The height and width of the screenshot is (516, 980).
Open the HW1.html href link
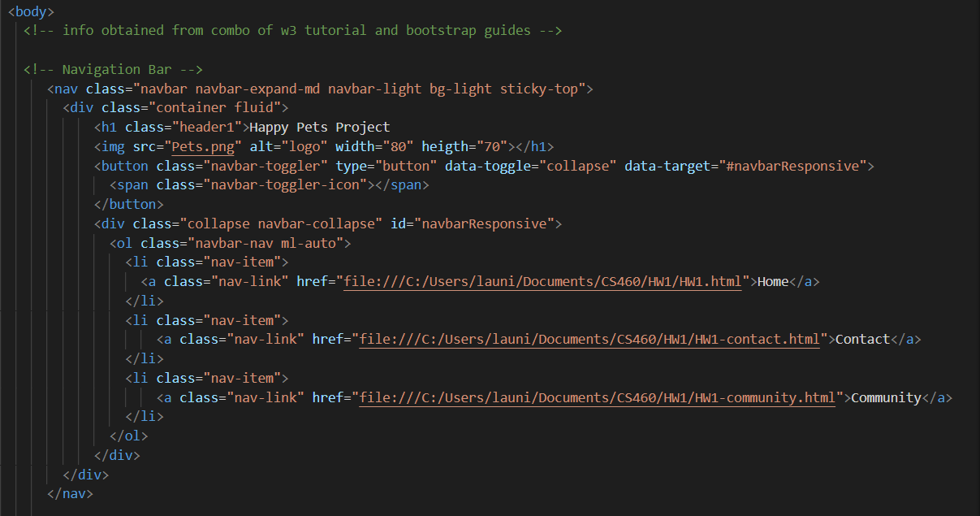point(542,282)
